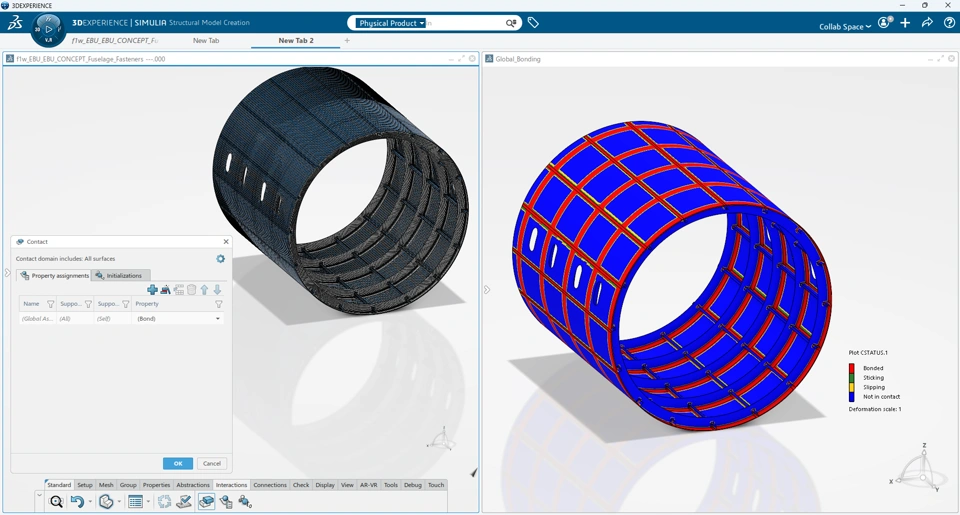Click the Update cycle icon in action bar
The image size is (960, 515).
(x=164, y=502)
